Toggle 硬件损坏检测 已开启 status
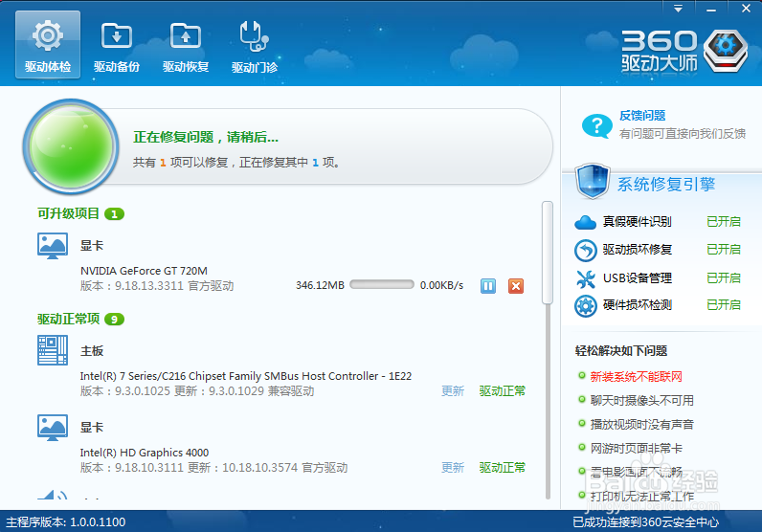Screen dimensions: 762x532 [723, 304]
